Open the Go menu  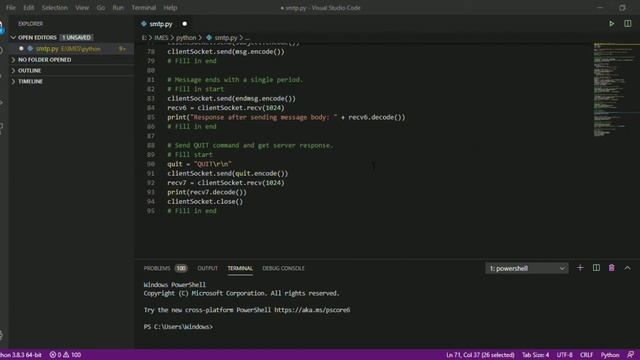click(101, 8)
